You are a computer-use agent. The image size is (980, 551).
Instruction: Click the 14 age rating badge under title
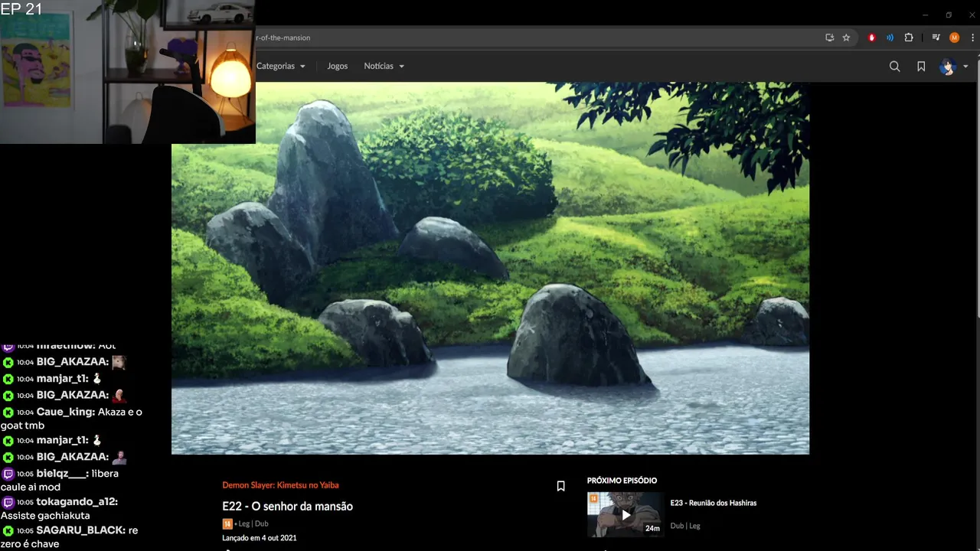point(227,523)
